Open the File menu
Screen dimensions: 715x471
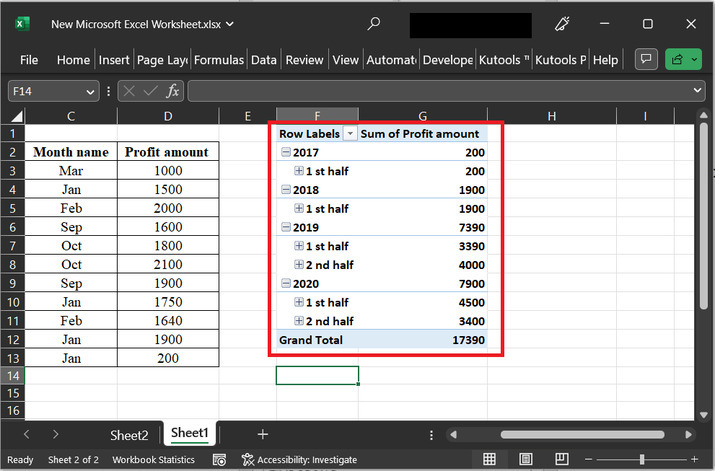29,60
